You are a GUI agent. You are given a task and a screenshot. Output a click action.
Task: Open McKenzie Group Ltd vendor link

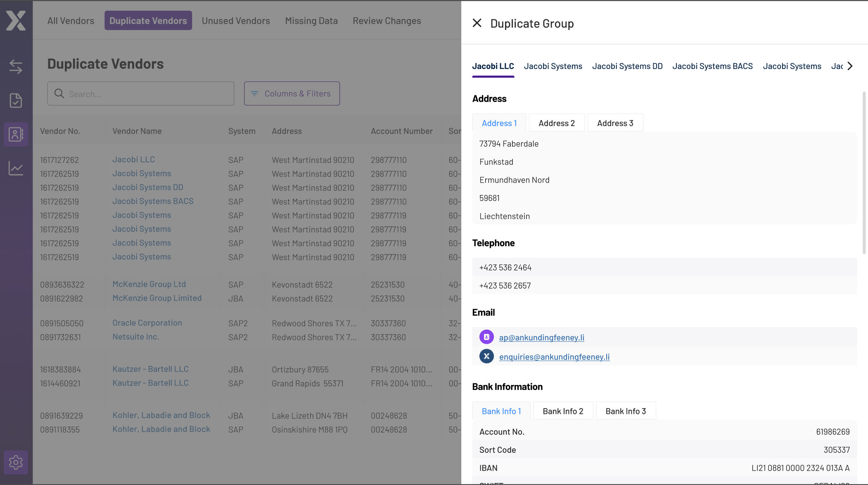click(149, 284)
